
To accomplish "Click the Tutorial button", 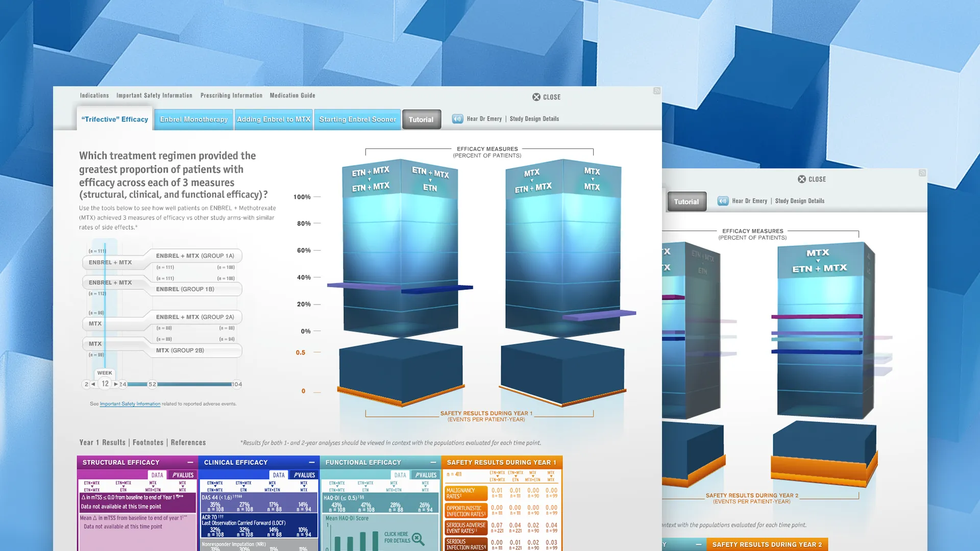I will pos(421,120).
